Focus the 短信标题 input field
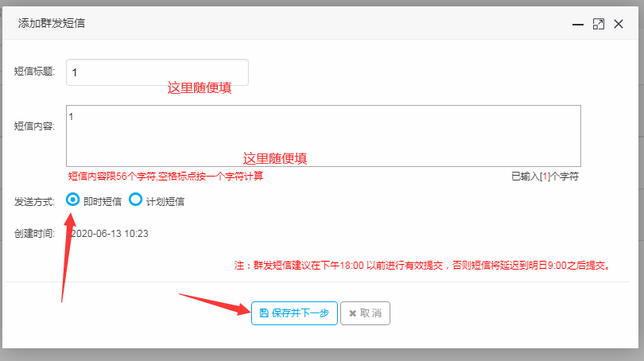The width and height of the screenshot is (644, 361). pyautogui.click(x=157, y=72)
